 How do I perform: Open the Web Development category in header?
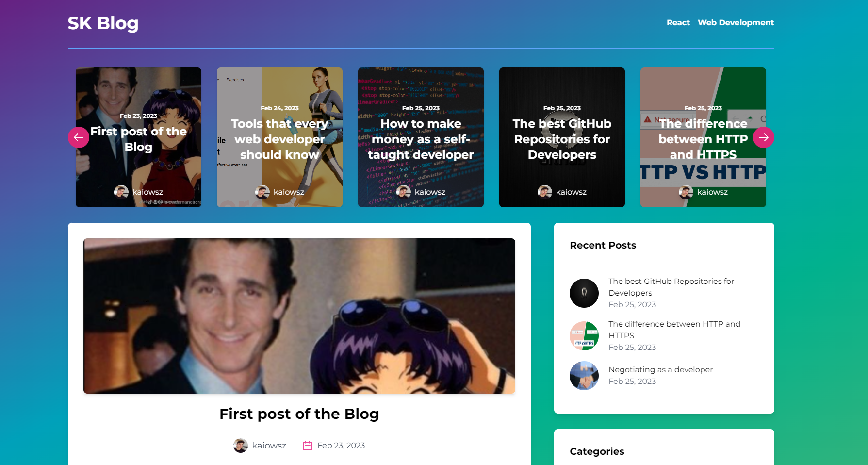point(736,22)
